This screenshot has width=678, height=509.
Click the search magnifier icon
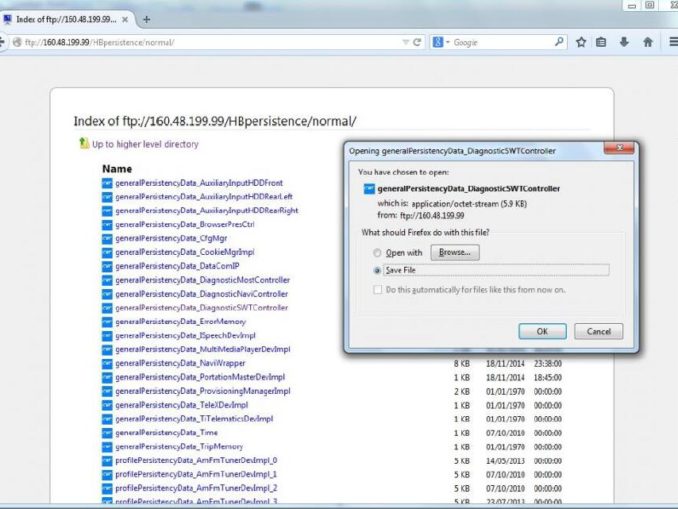click(x=559, y=42)
